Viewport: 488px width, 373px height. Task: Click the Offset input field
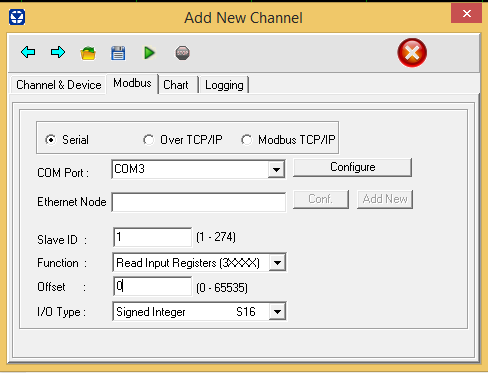[153, 286]
